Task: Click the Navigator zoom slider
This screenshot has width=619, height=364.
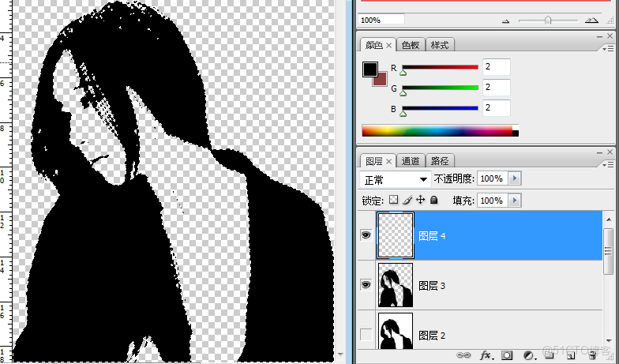Action: click(548, 21)
